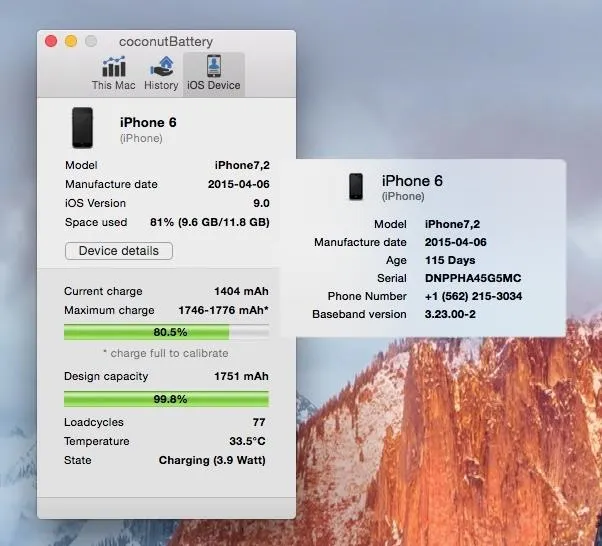Viewport: 602px width, 546px height.
Task: Select iPhone 6 heading in details popover
Action: [x=412, y=181]
